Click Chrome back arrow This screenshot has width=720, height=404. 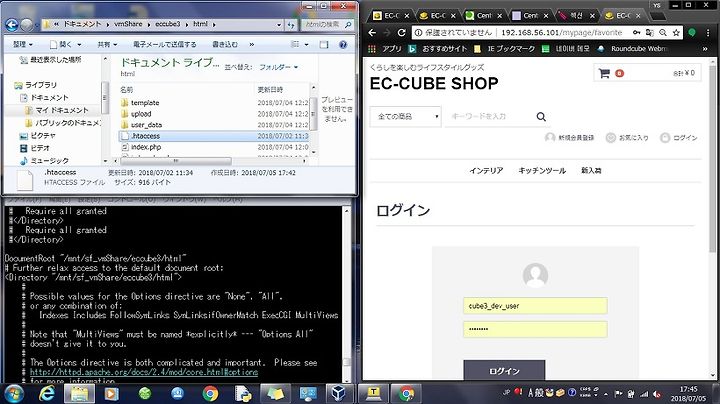point(372,33)
